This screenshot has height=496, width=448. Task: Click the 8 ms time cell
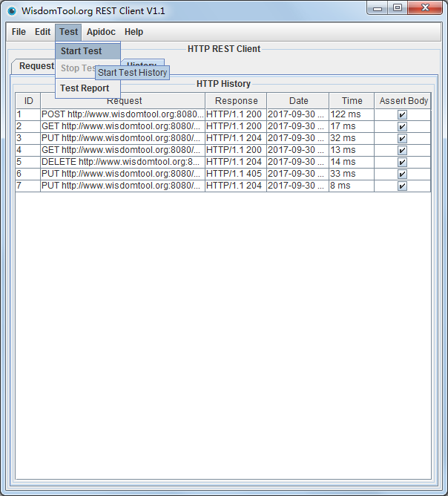pyautogui.click(x=352, y=186)
